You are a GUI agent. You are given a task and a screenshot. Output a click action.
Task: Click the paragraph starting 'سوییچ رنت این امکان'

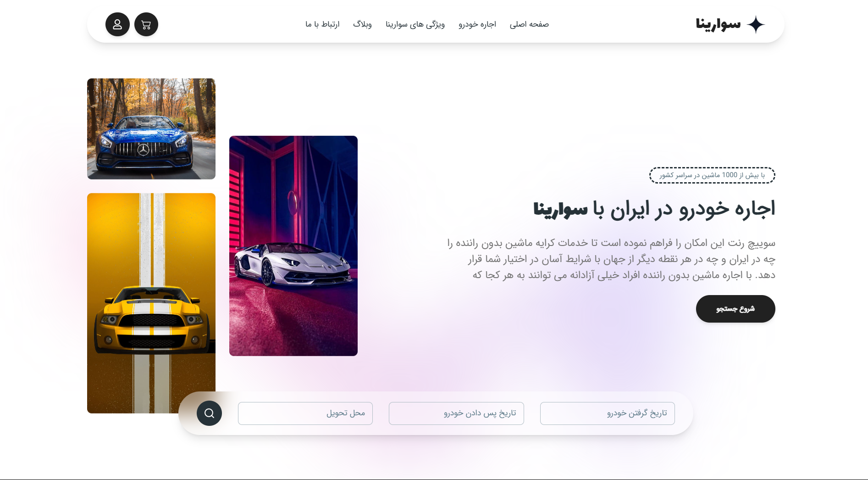tap(611, 259)
